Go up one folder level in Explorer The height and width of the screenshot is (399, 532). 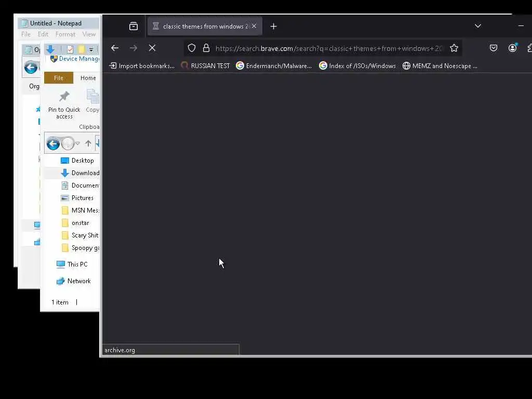[88, 143]
